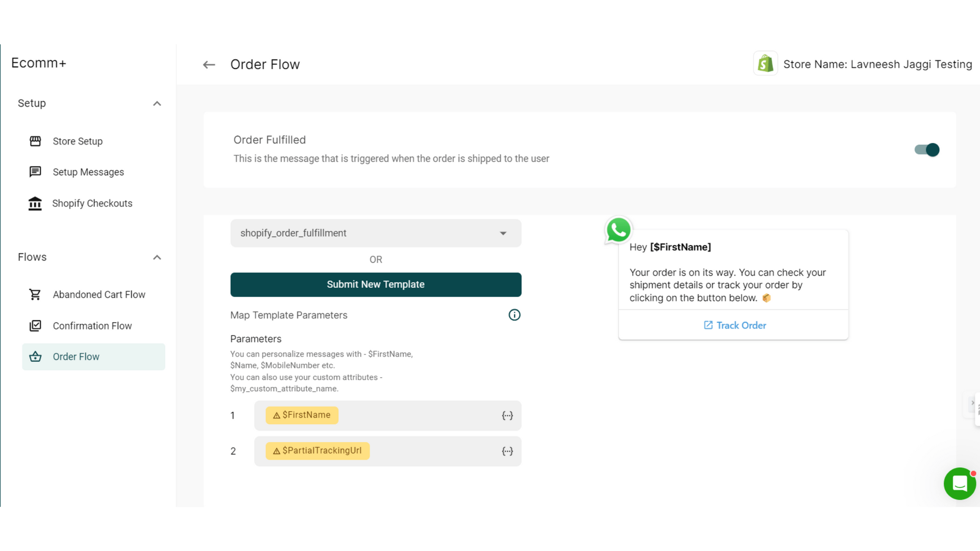
Task: Click the Submit New Template button
Action: (x=375, y=284)
